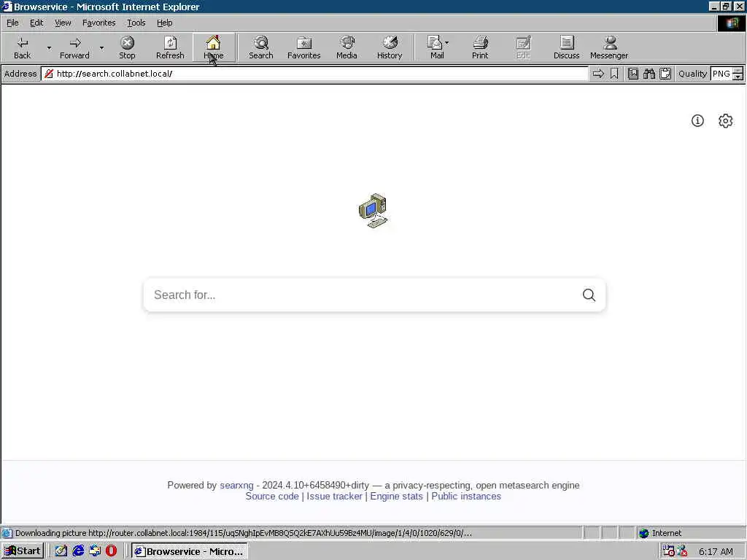Click the magnifier search submit button
The image size is (747, 560).
[589, 295]
